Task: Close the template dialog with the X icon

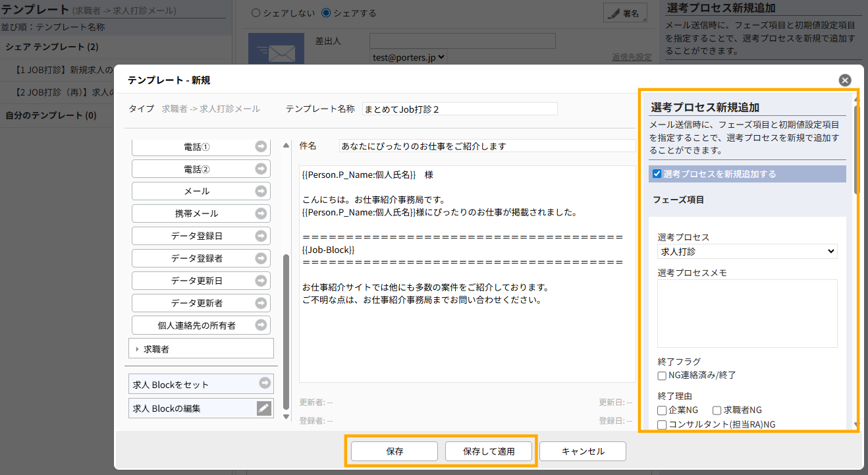Action: click(845, 80)
